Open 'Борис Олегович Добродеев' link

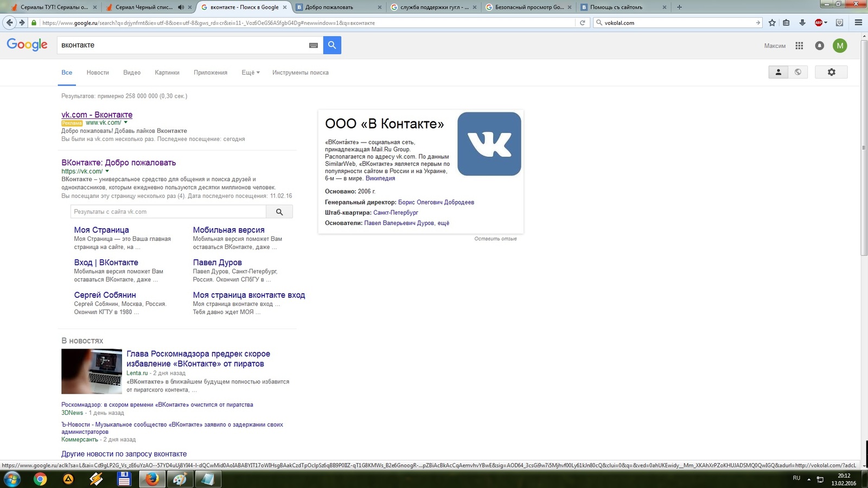click(x=436, y=202)
